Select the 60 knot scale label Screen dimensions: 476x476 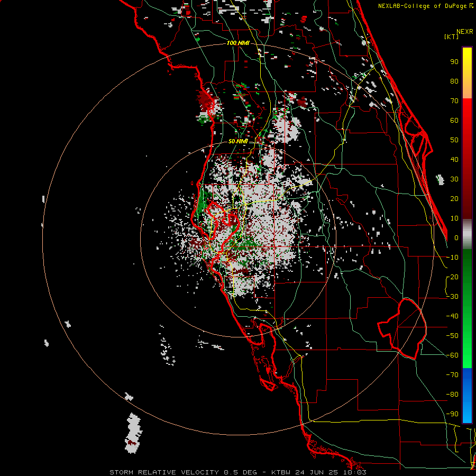(454, 121)
